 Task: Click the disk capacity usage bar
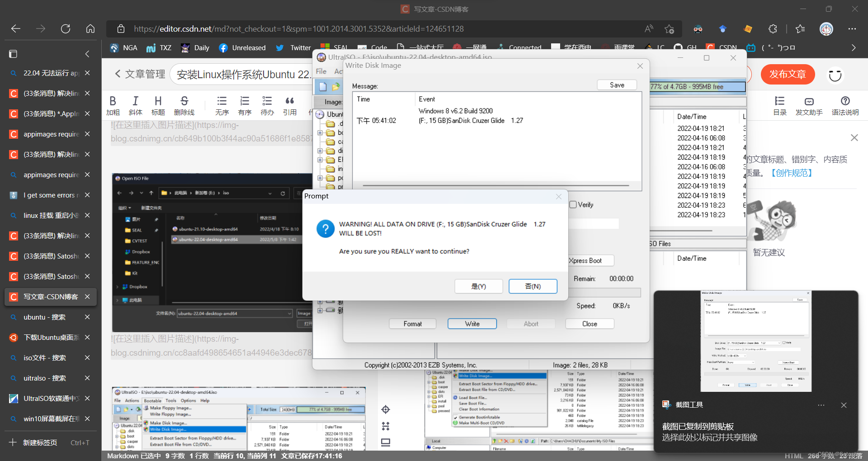[x=698, y=86]
